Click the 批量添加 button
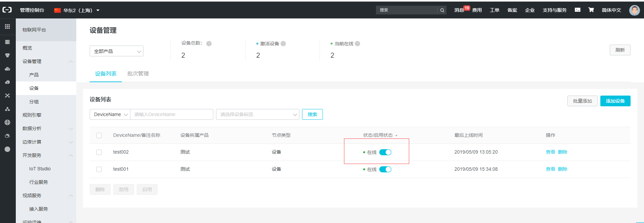The image size is (644, 223). pos(583,101)
